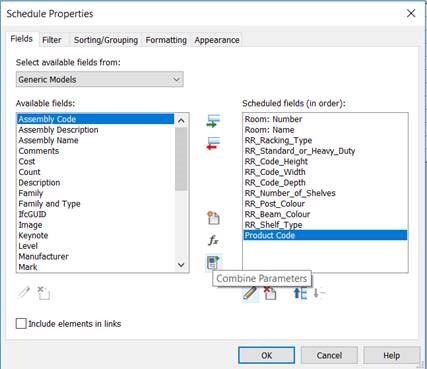Click the Combine Parameters icon
The width and height of the screenshot is (427, 369).
213,262
